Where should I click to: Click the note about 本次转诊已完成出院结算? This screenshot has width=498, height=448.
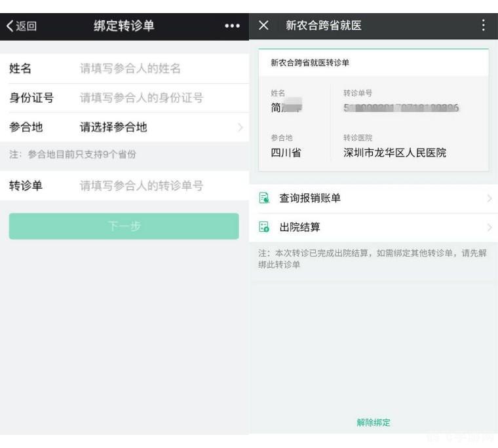(372, 259)
